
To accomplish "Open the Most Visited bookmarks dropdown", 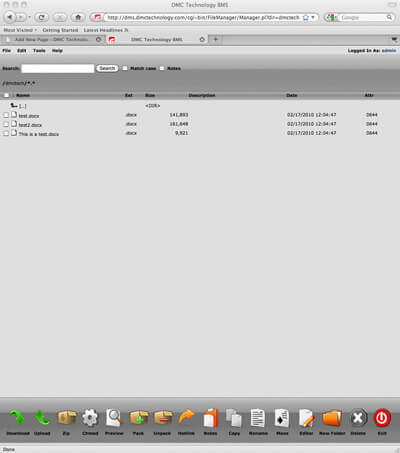I will click(x=20, y=30).
